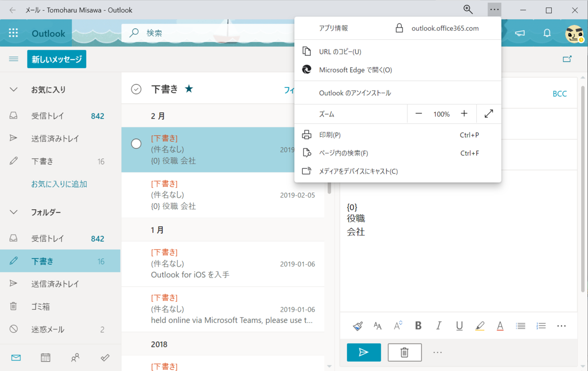Open notifications bell icon
588x371 pixels.
pos(547,33)
